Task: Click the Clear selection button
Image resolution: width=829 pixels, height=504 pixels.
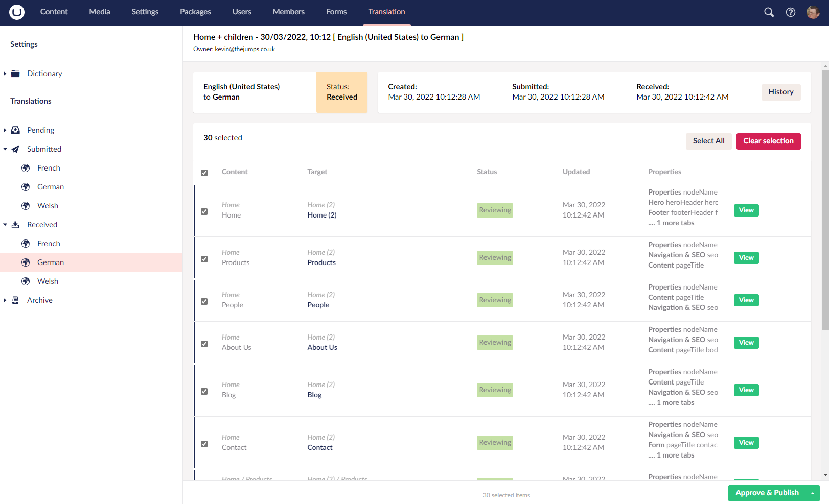Action: (x=768, y=141)
